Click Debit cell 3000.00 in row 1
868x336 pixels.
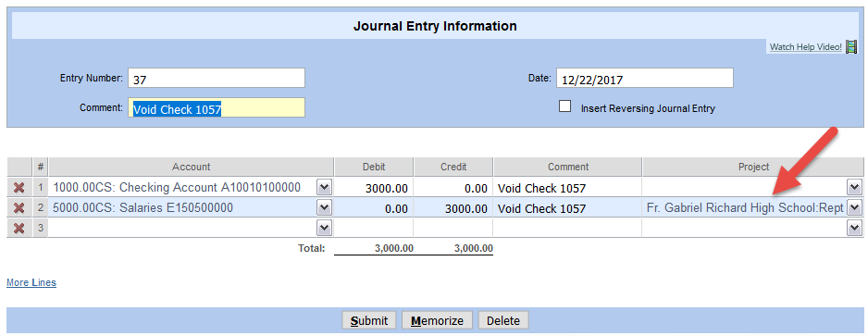[x=374, y=188]
